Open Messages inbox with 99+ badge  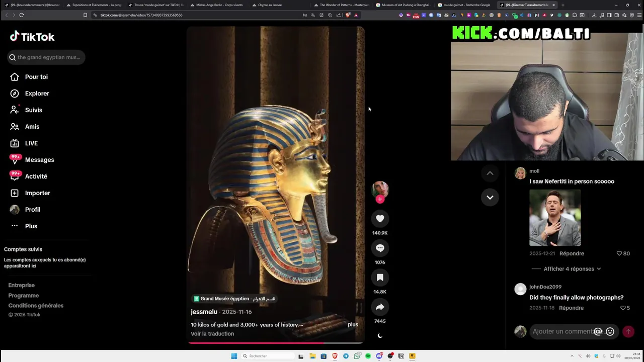pyautogui.click(x=32, y=160)
